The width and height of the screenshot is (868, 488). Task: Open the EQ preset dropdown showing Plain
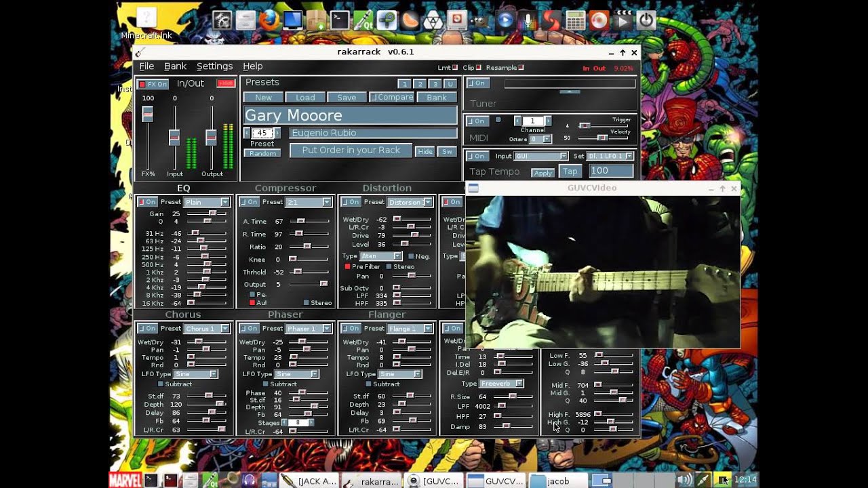207,202
